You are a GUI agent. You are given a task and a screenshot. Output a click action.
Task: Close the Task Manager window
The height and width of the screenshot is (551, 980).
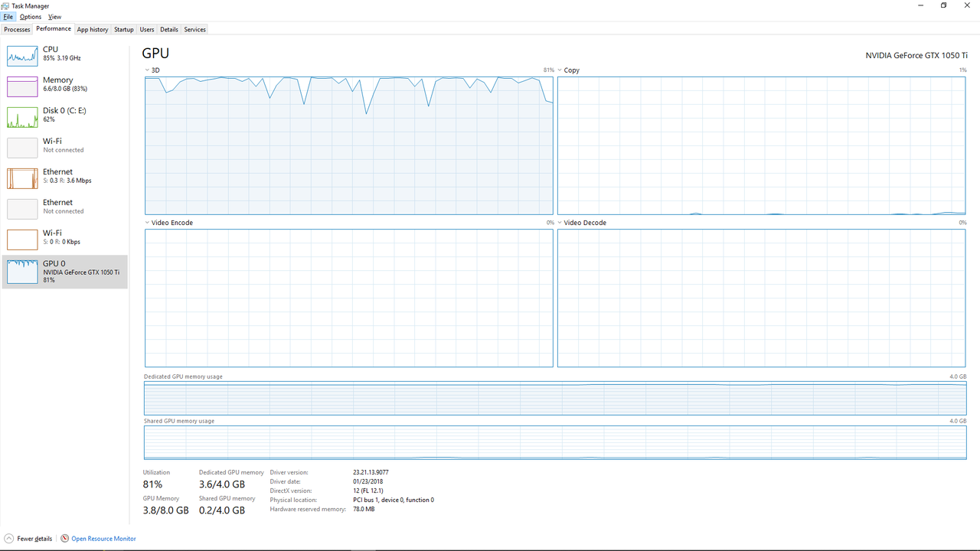[967, 5]
